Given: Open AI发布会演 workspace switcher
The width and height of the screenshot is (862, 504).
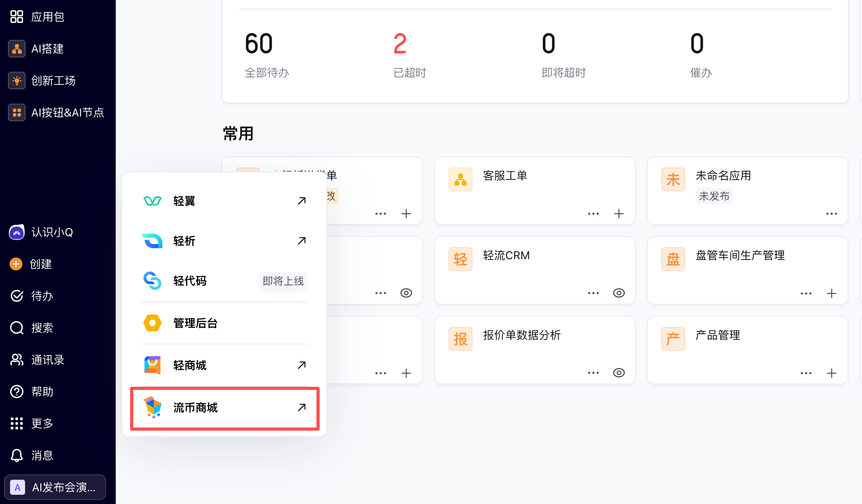Looking at the screenshot, I should (55, 487).
